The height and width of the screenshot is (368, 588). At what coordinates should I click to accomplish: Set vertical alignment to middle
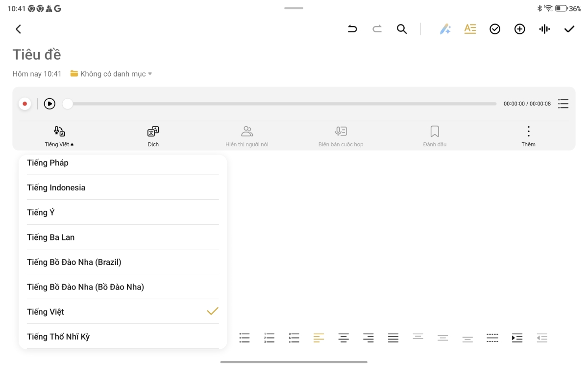(442, 338)
